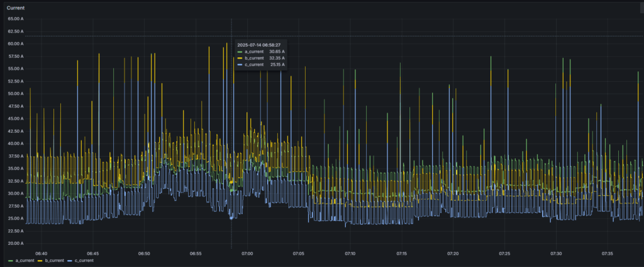This screenshot has width=644, height=267.
Task: Click the 42.50 A y-axis label
Action: (x=16, y=131)
